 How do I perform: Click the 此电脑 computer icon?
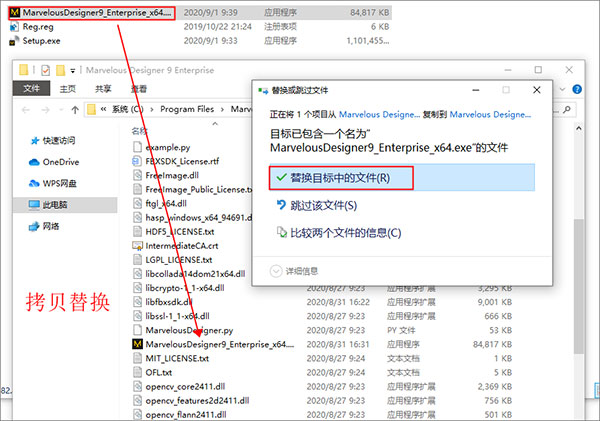click(x=34, y=205)
